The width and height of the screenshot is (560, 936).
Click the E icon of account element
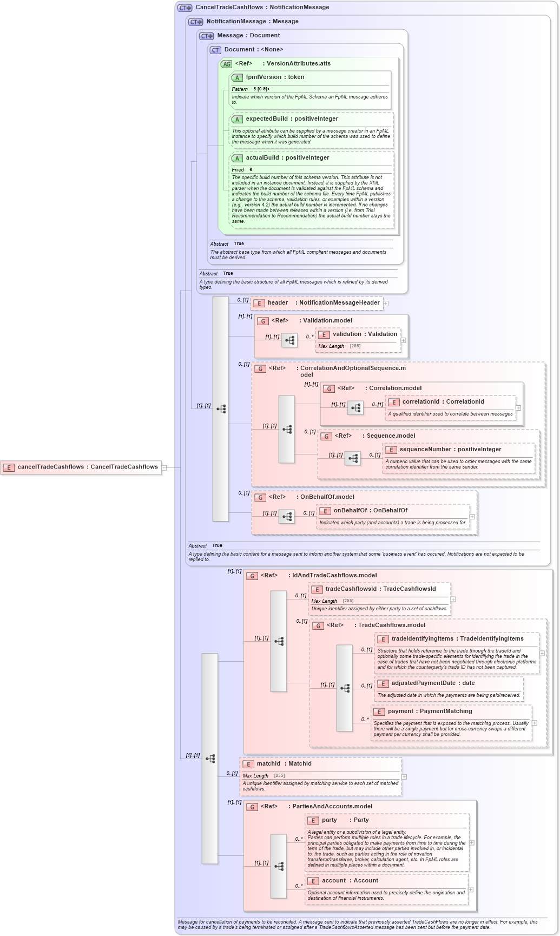313,881
